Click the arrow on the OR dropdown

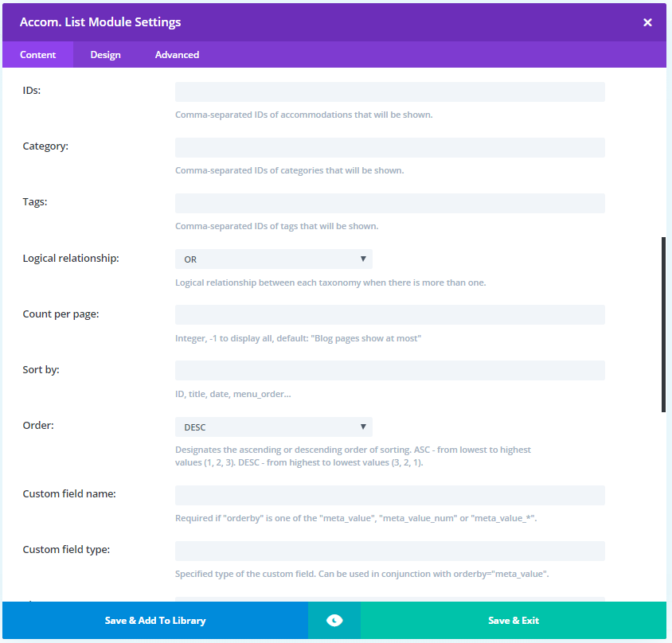pos(363,259)
